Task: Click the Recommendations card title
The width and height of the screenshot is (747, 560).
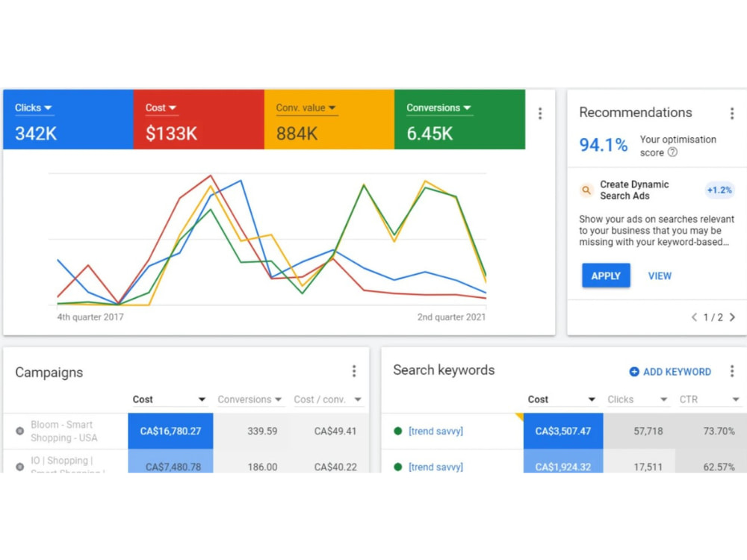Action: pyautogui.click(x=636, y=113)
